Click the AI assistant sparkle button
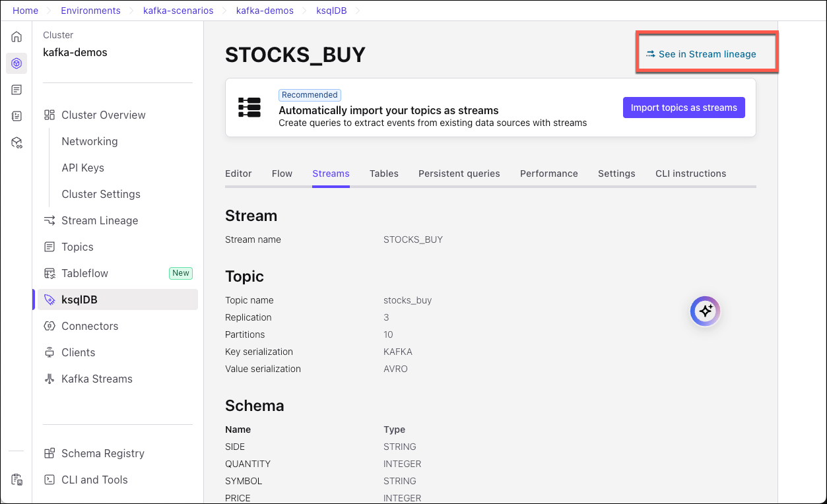 pyautogui.click(x=705, y=311)
